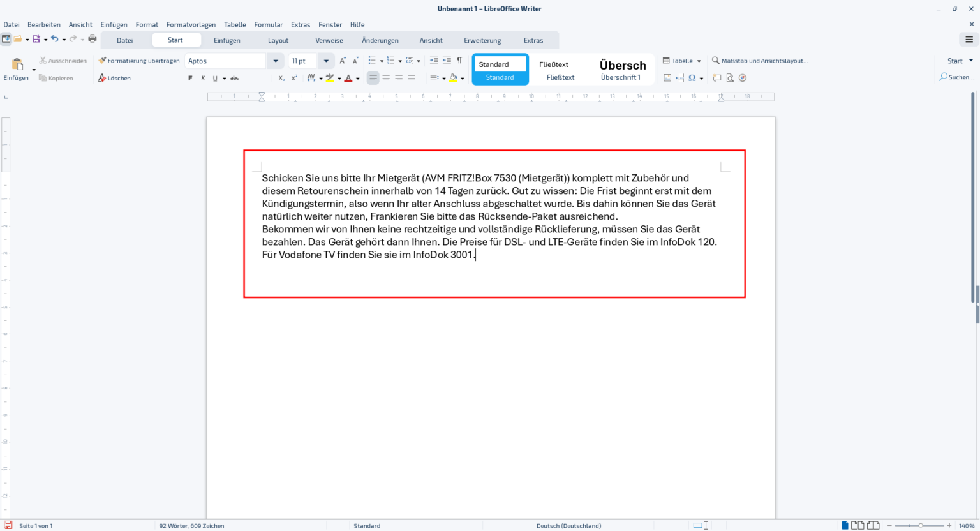This screenshot has height=531, width=980.
Task: Insert an image using the picture icon
Action: (667, 77)
